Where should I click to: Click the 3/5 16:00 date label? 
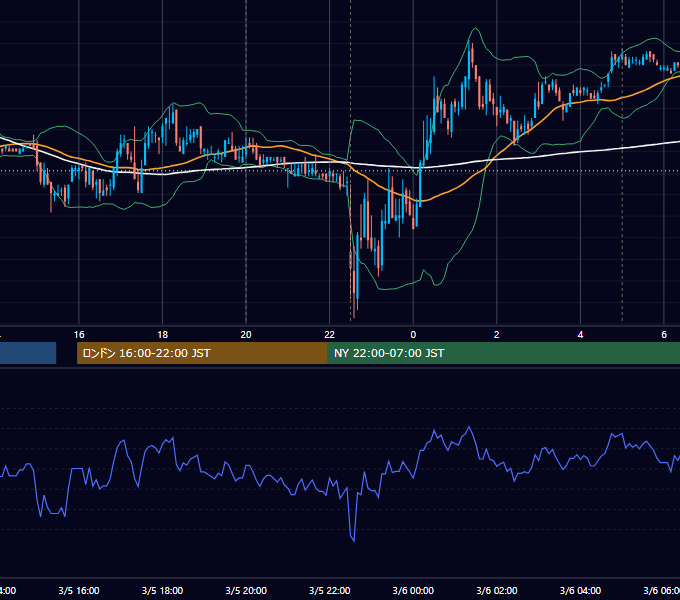pyautogui.click(x=79, y=591)
